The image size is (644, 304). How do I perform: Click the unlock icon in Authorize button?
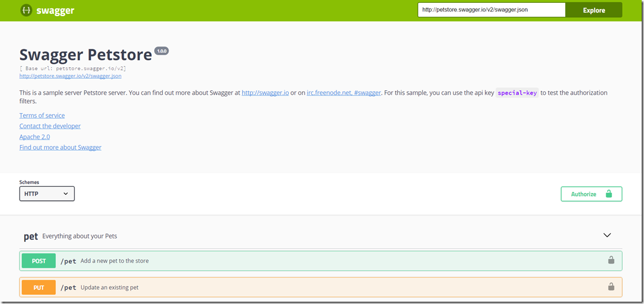click(x=609, y=194)
